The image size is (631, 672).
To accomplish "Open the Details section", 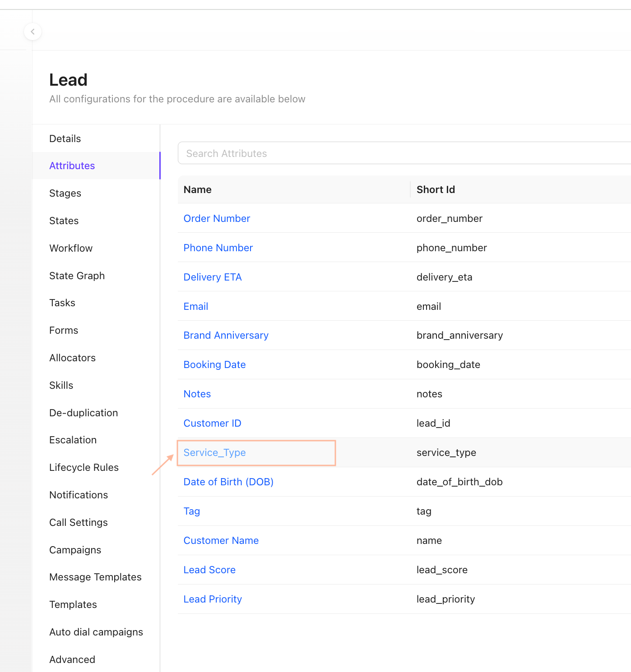I will click(x=65, y=138).
